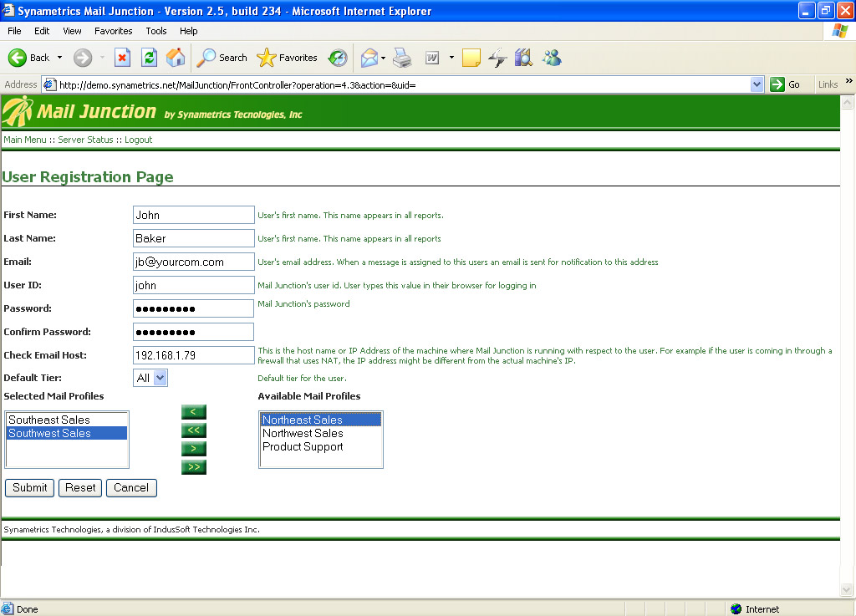Screen dimensions: 856x616
Task: Expand Links toolbar chevron
Action: (x=849, y=81)
